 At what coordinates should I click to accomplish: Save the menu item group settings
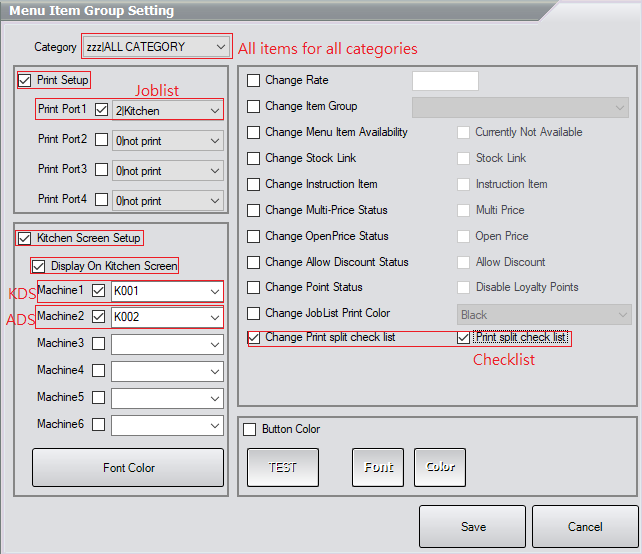(472, 526)
